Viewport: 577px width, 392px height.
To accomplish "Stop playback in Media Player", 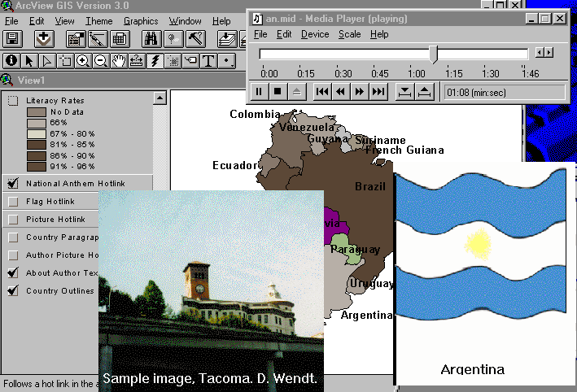I will point(278,92).
